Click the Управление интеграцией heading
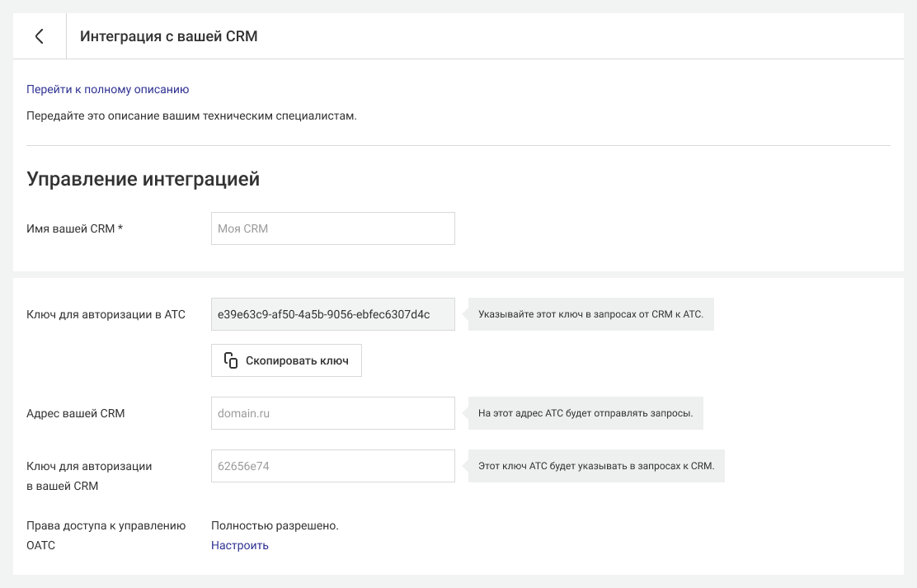917x588 pixels. pos(143,179)
